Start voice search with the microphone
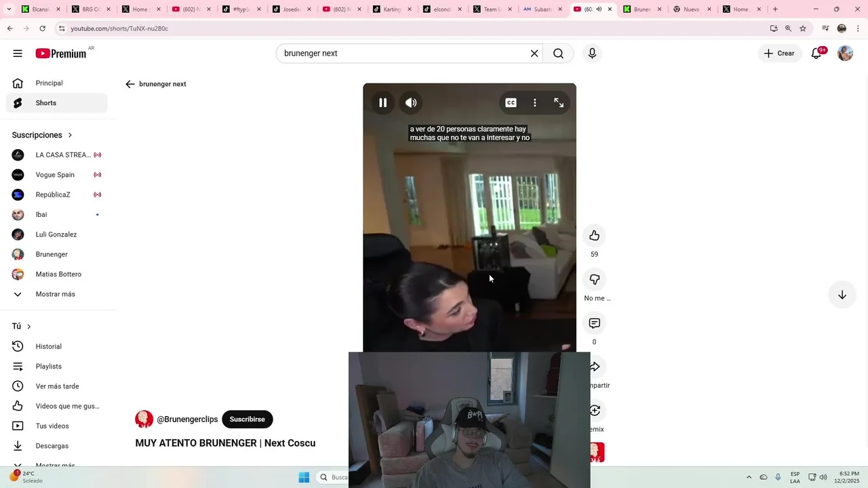The width and height of the screenshot is (868, 488). pos(592,54)
